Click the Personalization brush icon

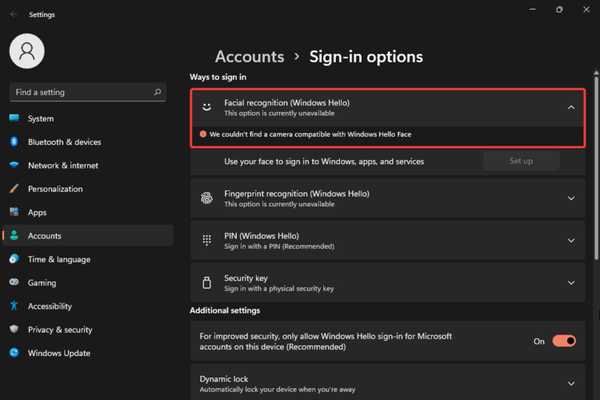pos(14,189)
